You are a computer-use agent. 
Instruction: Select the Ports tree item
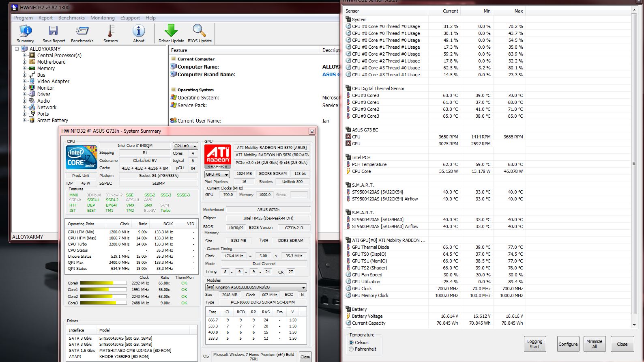43,114
